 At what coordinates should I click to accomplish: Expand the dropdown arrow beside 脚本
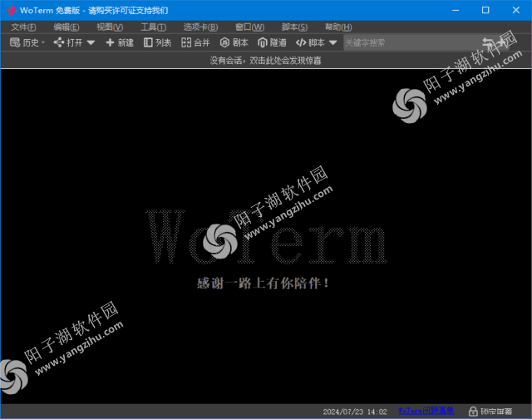click(x=333, y=42)
